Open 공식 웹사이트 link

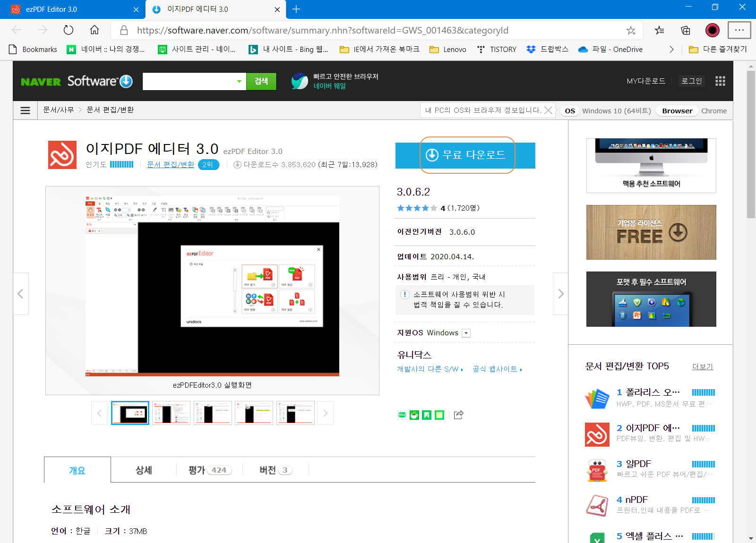(x=498, y=369)
